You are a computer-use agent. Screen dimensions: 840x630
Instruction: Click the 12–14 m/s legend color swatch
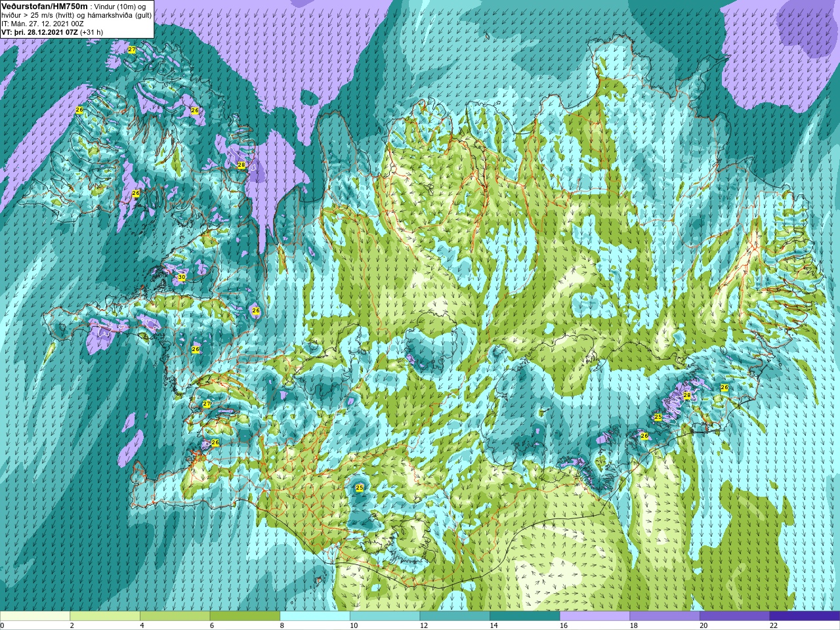(455, 616)
